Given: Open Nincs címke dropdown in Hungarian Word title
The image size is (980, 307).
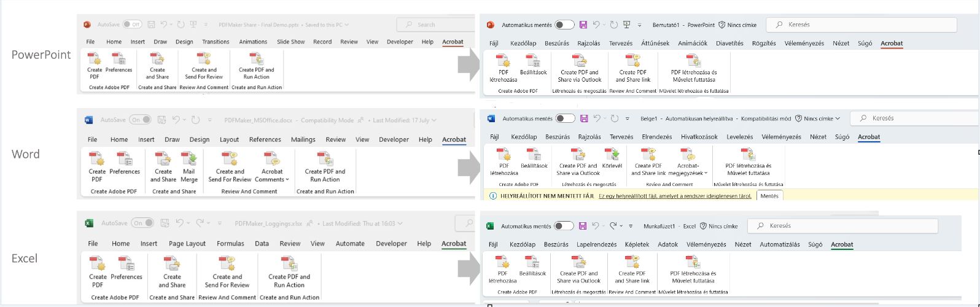Looking at the screenshot, I should 838,119.
